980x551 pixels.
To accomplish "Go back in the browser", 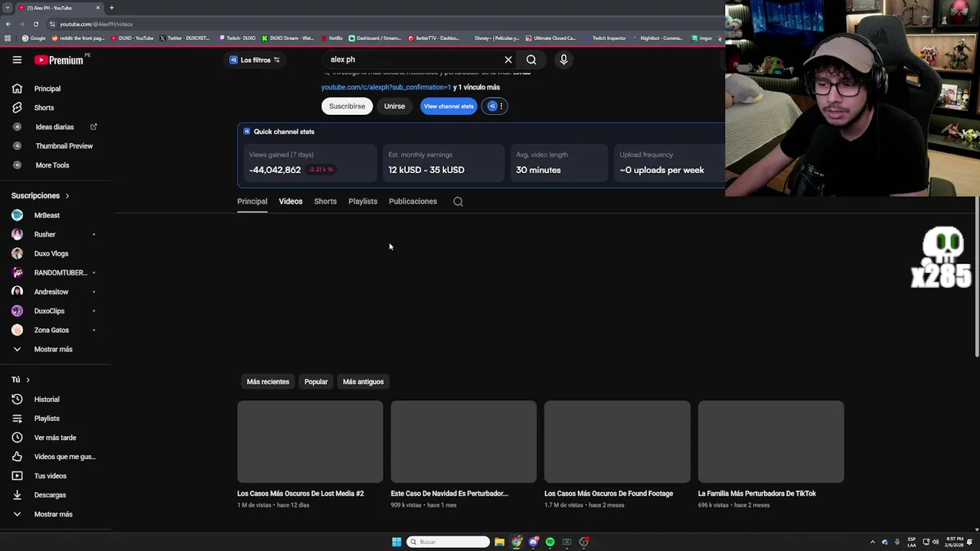I will tap(8, 24).
